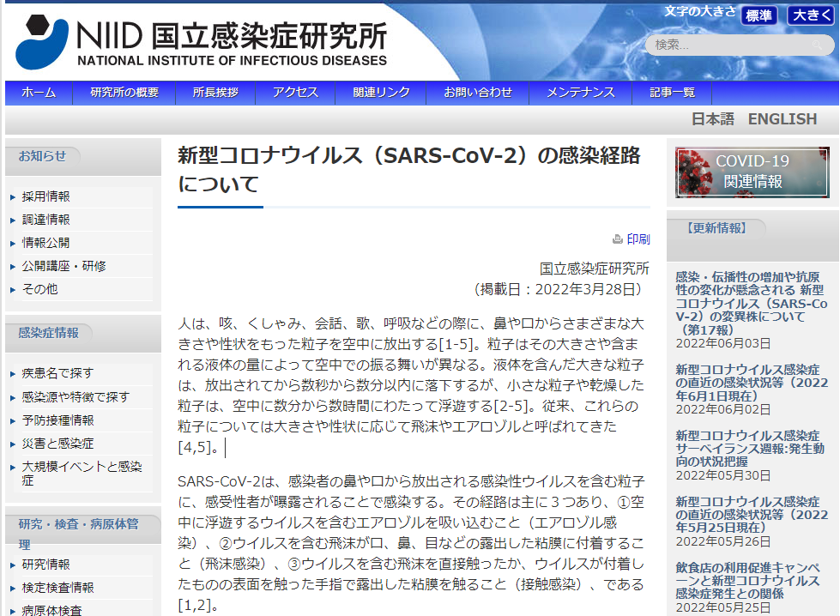Image resolution: width=840 pixels, height=616 pixels.
Task: Click the 【更新情報】 heading
Action: (x=716, y=228)
